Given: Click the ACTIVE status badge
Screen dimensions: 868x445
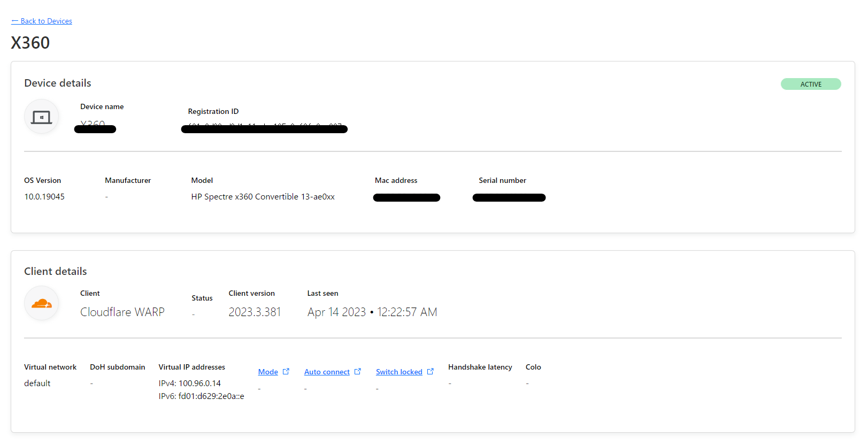Looking at the screenshot, I should (811, 84).
